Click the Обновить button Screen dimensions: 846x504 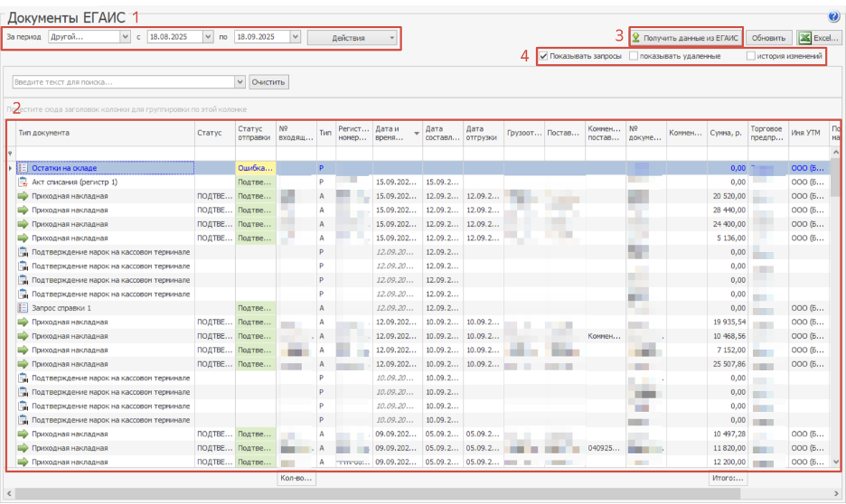pos(768,38)
